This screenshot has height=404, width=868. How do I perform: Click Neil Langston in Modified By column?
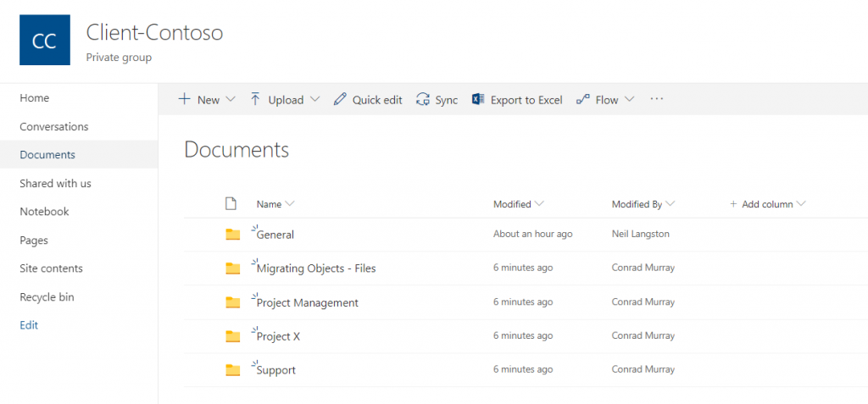click(641, 234)
